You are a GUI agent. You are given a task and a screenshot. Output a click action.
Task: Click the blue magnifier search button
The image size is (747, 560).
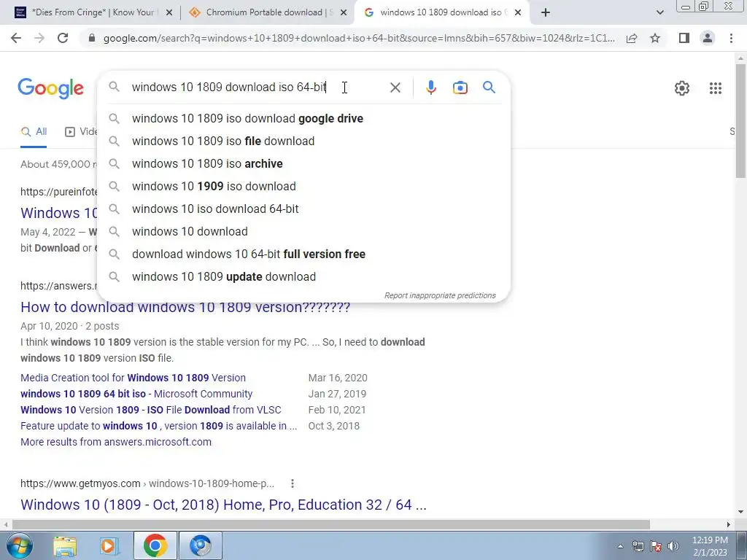pos(489,87)
